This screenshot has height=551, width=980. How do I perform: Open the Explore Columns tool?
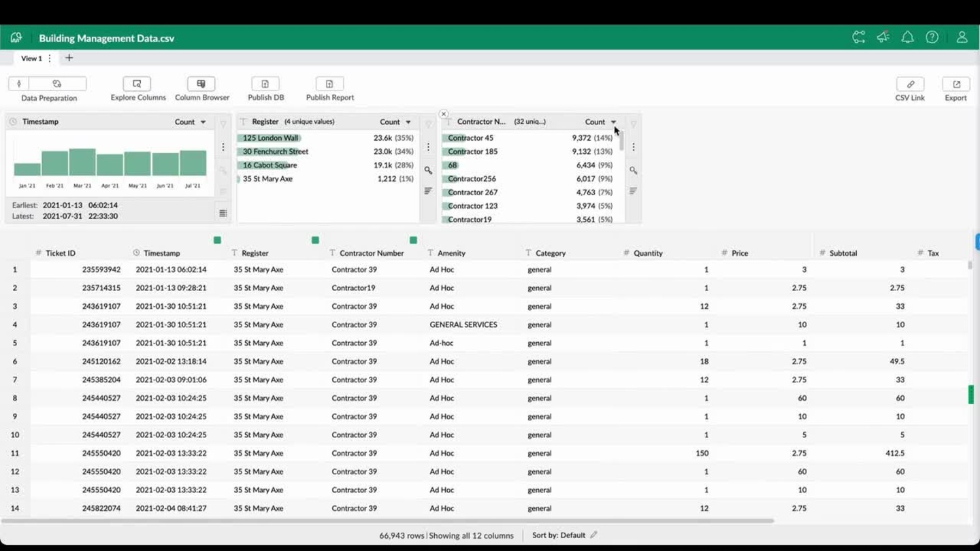point(137,84)
